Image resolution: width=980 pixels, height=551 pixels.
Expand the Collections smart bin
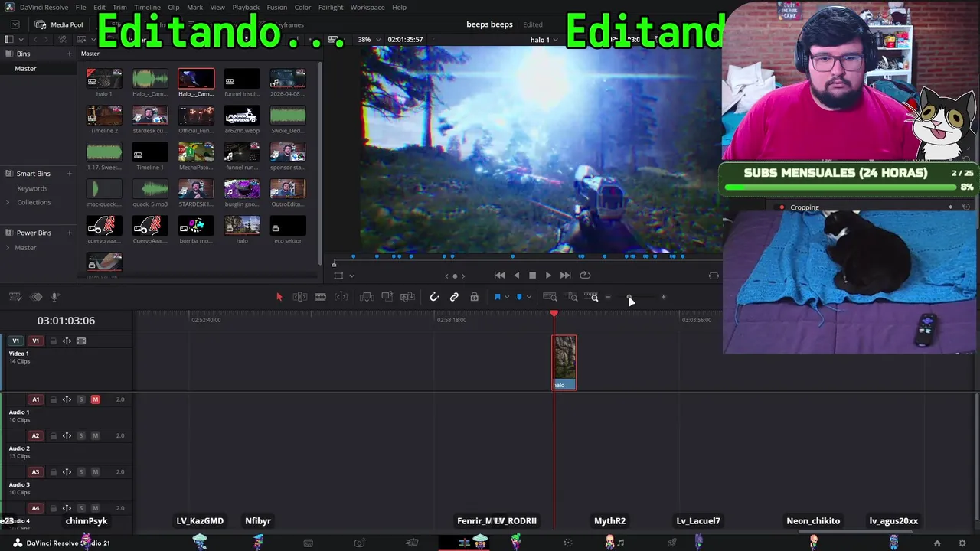click(8, 202)
